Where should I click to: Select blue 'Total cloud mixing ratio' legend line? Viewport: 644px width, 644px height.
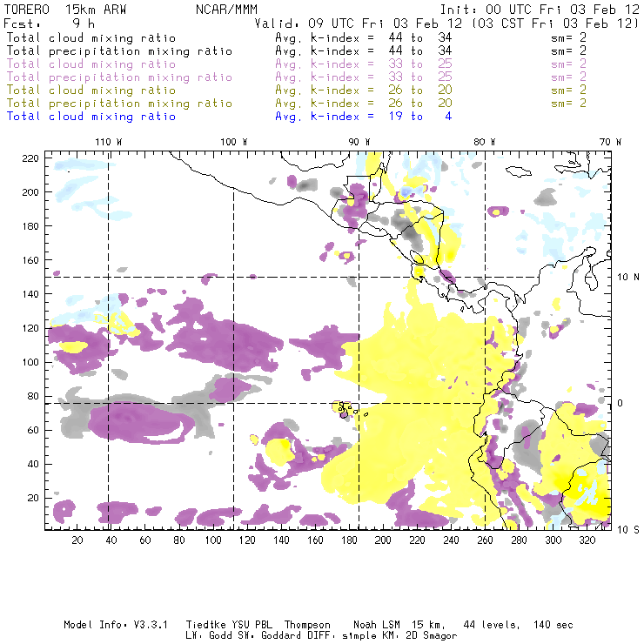point(91,117)
